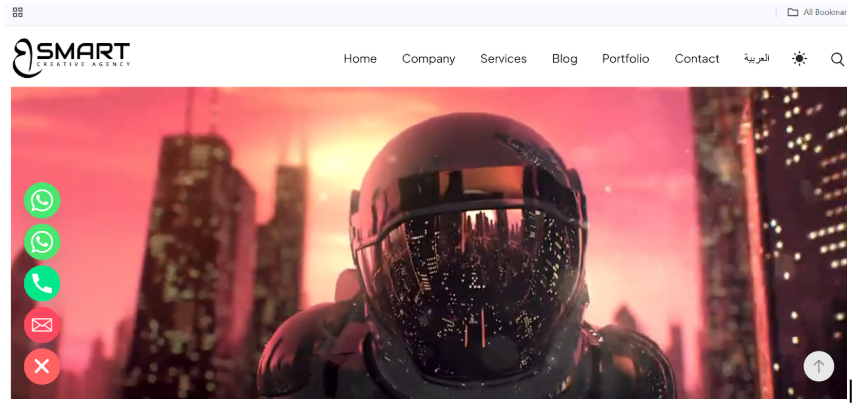Screen dimensions: 857x408
Task: Expand the Company menu
Action: 428,59
